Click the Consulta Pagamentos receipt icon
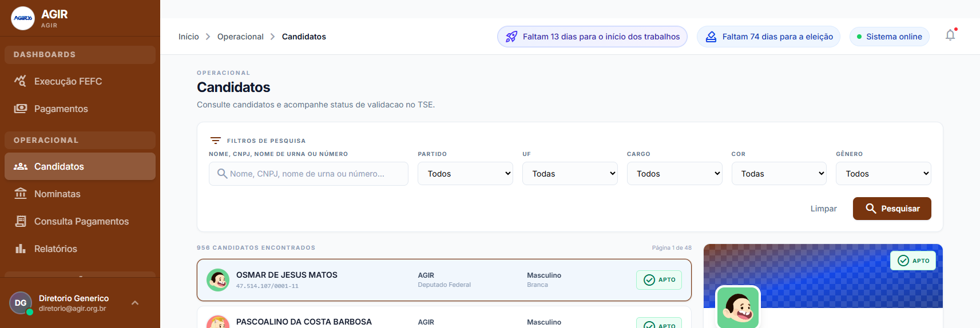 click(x=21, y=221)
